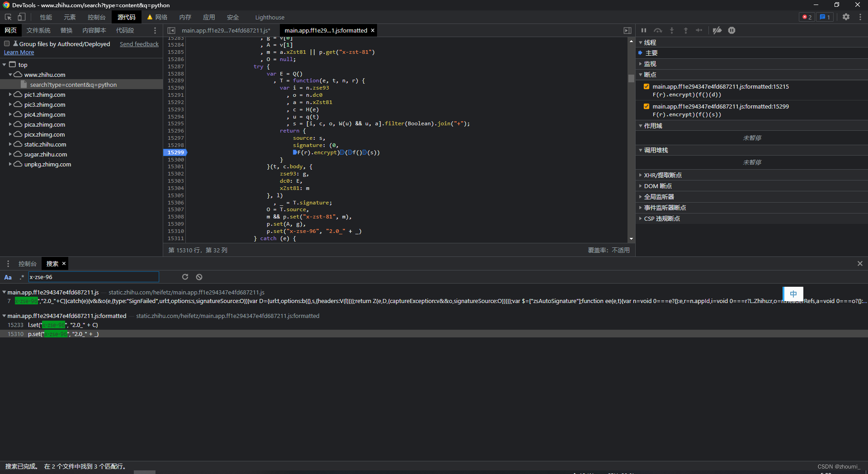Image resolution: width=868 pixels, height=474 pixels.
Task: Hide the debugger sidebar panel
Action: (627, 30)
